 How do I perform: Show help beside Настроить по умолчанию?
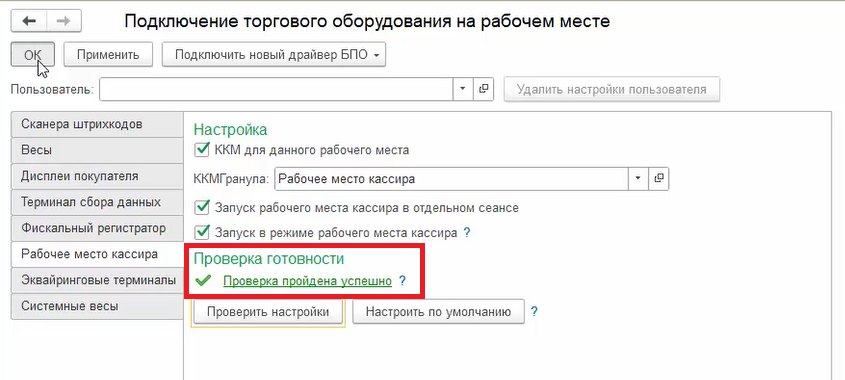534,312
